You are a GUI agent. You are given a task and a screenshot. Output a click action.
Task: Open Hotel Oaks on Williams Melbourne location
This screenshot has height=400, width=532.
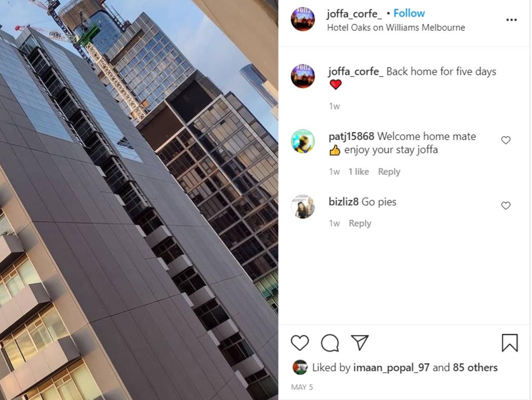pos(396,28)
